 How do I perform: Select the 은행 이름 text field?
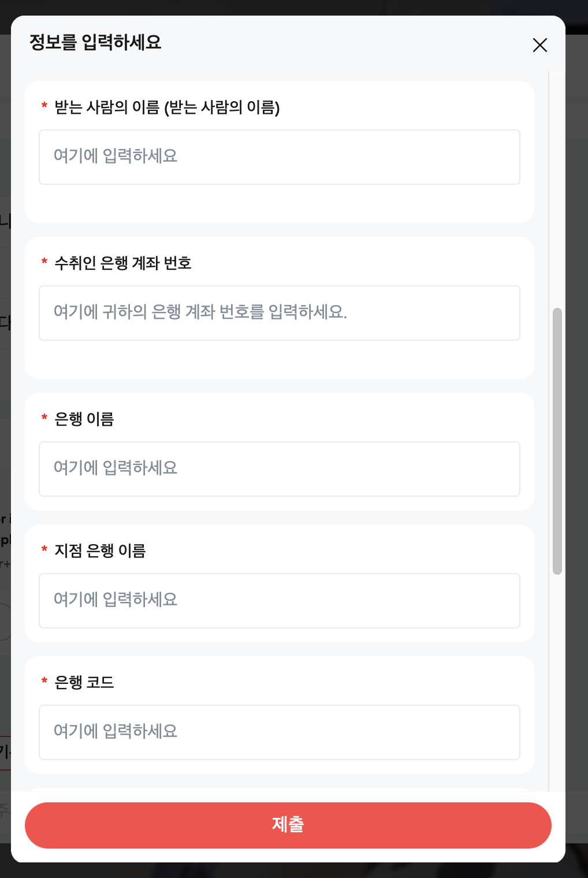tap(280, 469)
